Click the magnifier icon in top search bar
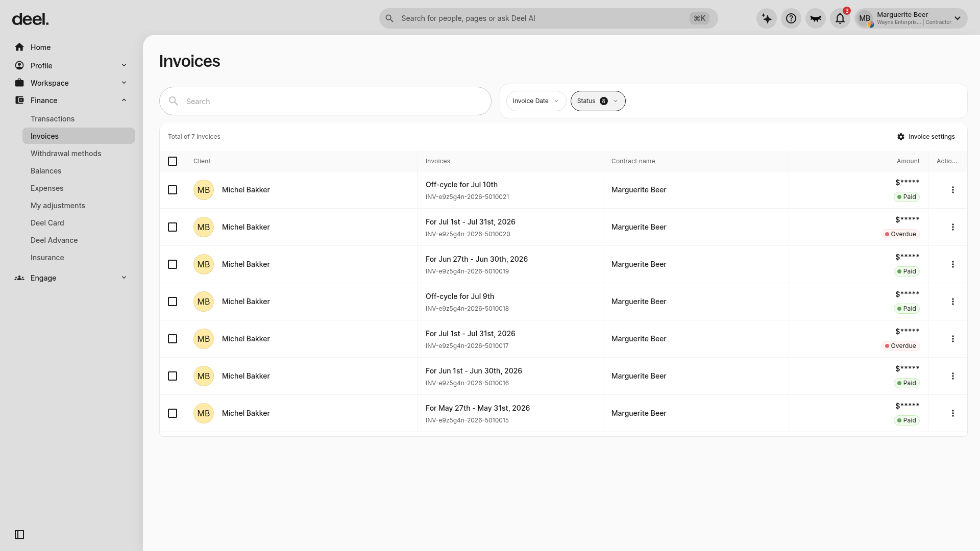 point(389,18)
